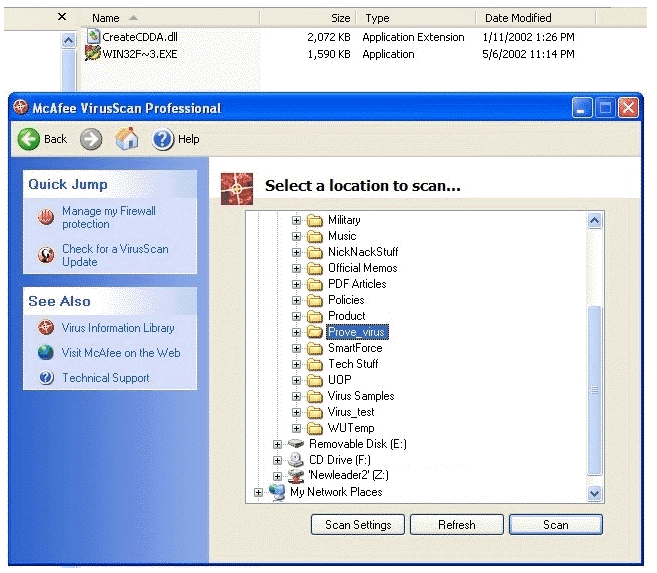Click the Virus Information Library icon
657x573 pixels.
point(45,328)
